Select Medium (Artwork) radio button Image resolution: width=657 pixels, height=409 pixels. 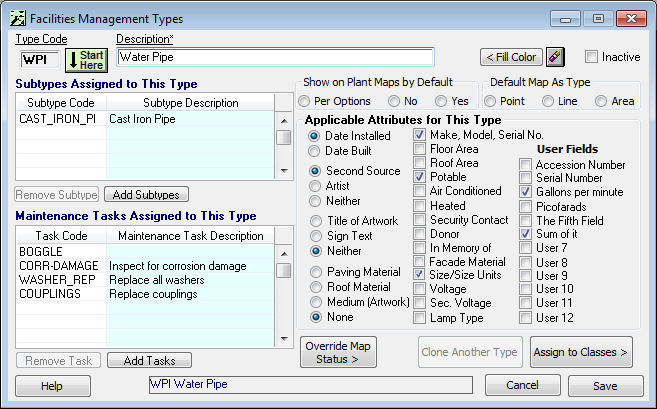click(x=316, y=302)
